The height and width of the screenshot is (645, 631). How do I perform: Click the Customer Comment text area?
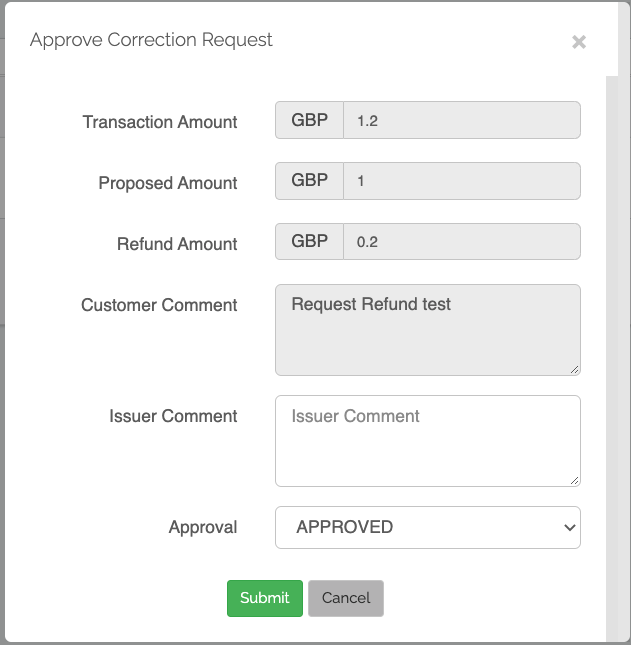[427, 330]
